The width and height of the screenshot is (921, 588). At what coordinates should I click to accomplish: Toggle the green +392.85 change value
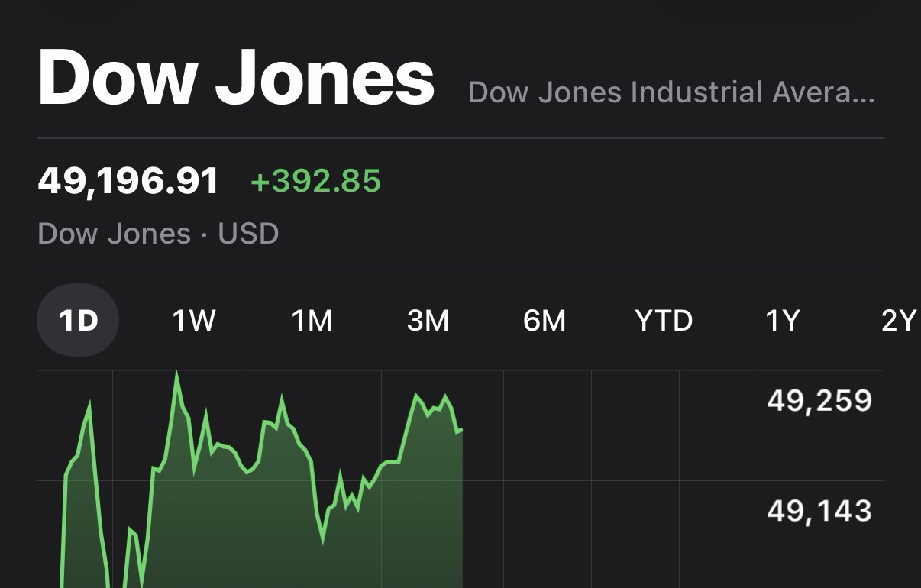pos(315,182)
